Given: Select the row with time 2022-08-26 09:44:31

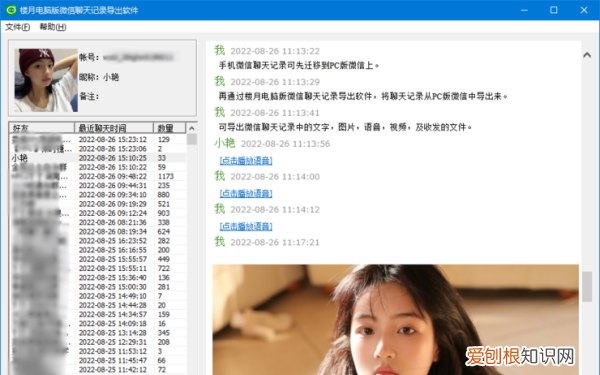Looking at the screenshot, I should 98,186.
